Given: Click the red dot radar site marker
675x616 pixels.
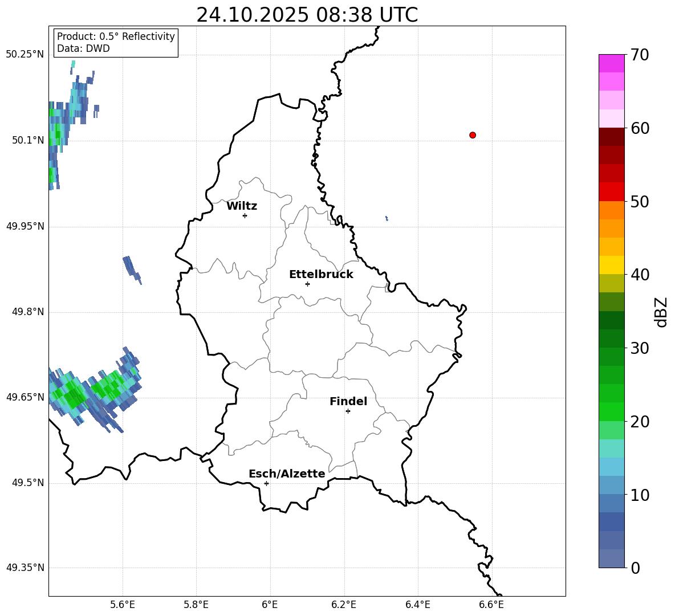Looking at the screenshot, I should 473,135.
